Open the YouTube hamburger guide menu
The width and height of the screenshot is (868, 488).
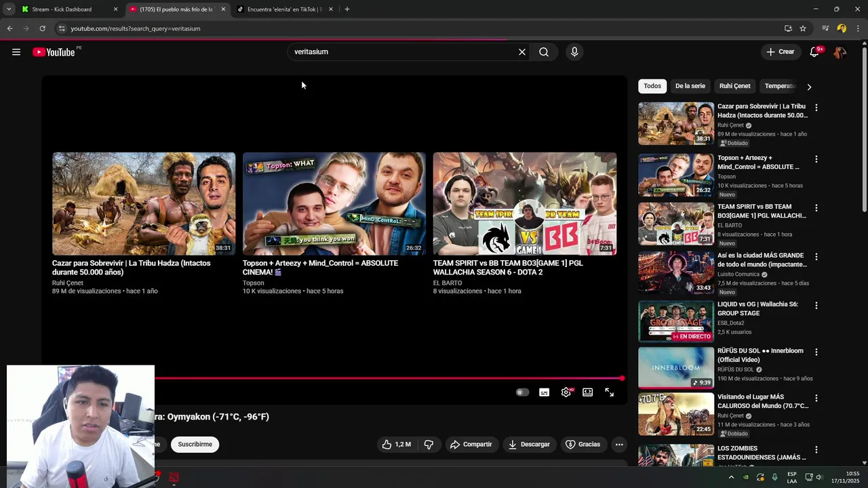[16, 52]
